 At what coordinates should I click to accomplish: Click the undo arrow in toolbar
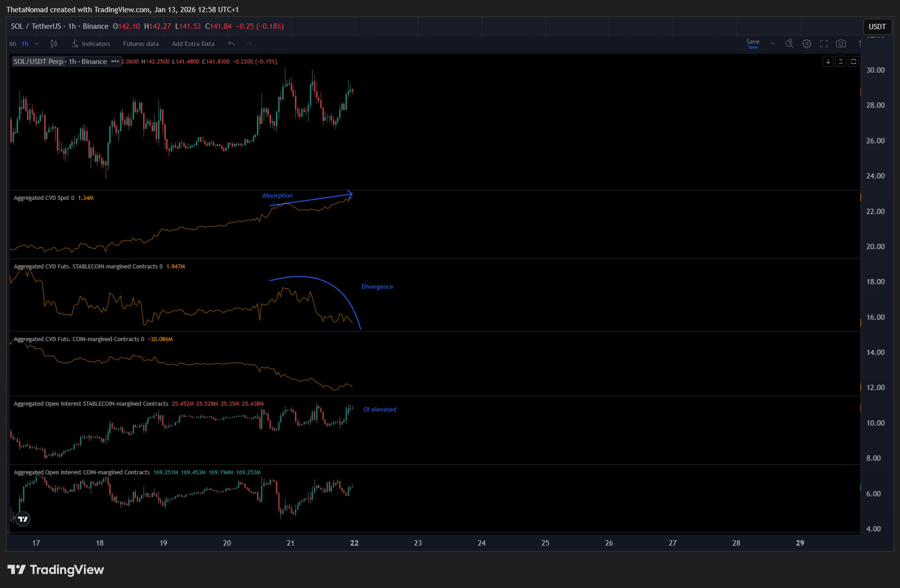click(x=232, y=43)
